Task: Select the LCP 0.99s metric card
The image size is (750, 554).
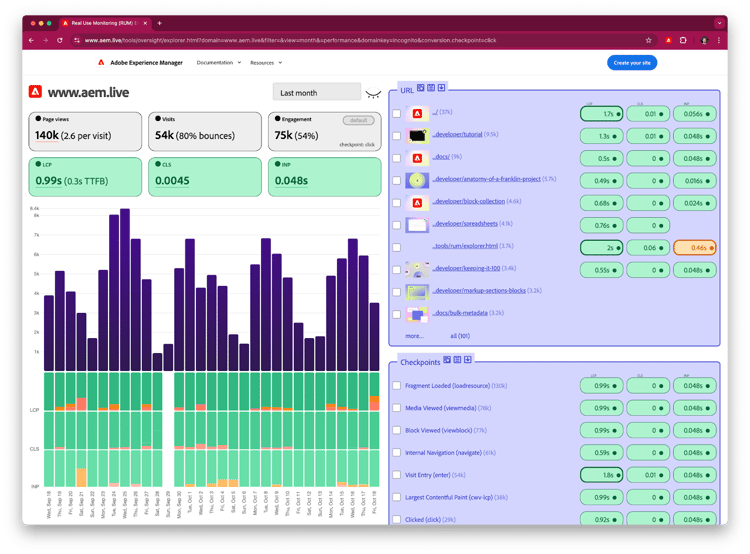Action: point(85,177)
